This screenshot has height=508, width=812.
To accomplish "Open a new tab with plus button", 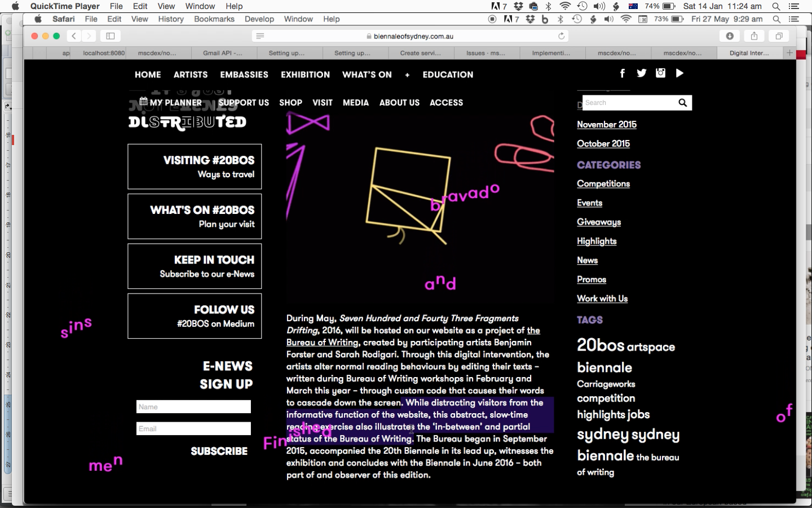I will tap(789, 53).
